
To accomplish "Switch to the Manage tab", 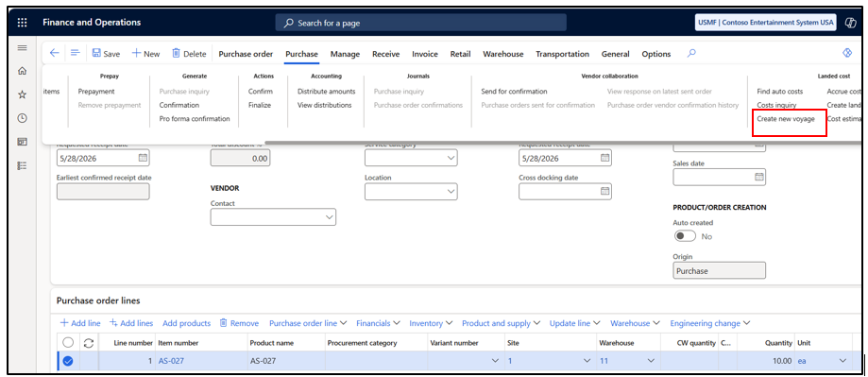I will tap(345, 54).
